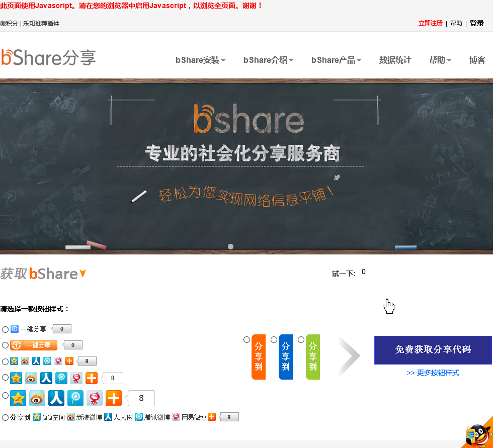Click the QQ空间 star in the smallest icon row
The image size is (493, 448).
pos(14,361)
